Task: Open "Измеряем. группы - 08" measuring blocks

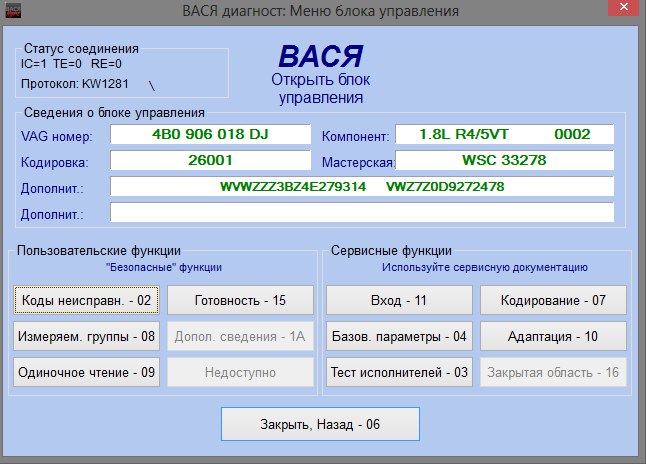Action: pyautogui.click(x=86, y=336)
